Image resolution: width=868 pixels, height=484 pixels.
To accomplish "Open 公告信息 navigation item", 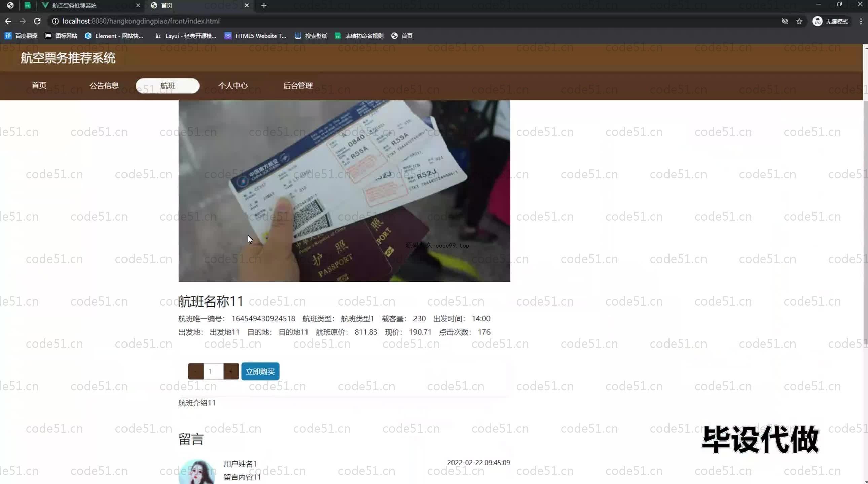I will (104, 85).
